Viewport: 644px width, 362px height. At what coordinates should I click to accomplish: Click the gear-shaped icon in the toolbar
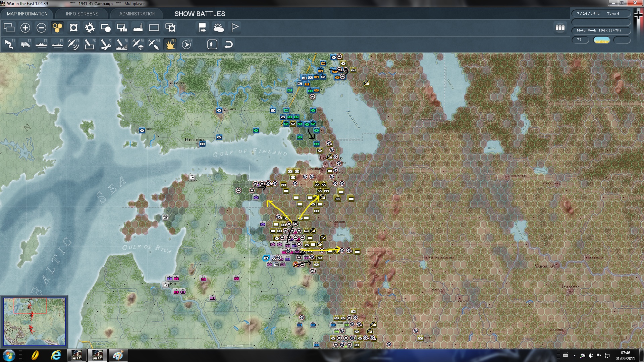click(x=90, y=28)
